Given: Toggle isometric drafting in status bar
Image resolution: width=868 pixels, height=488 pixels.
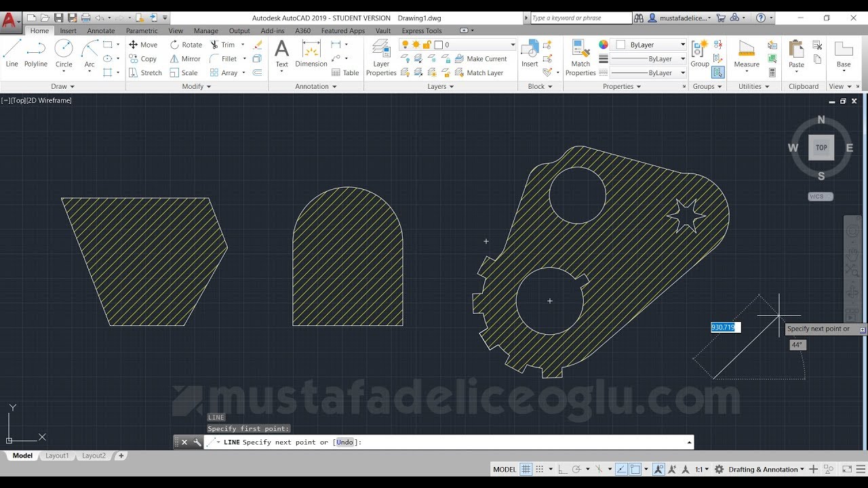Looking at the screenshot, I should 599,469.
